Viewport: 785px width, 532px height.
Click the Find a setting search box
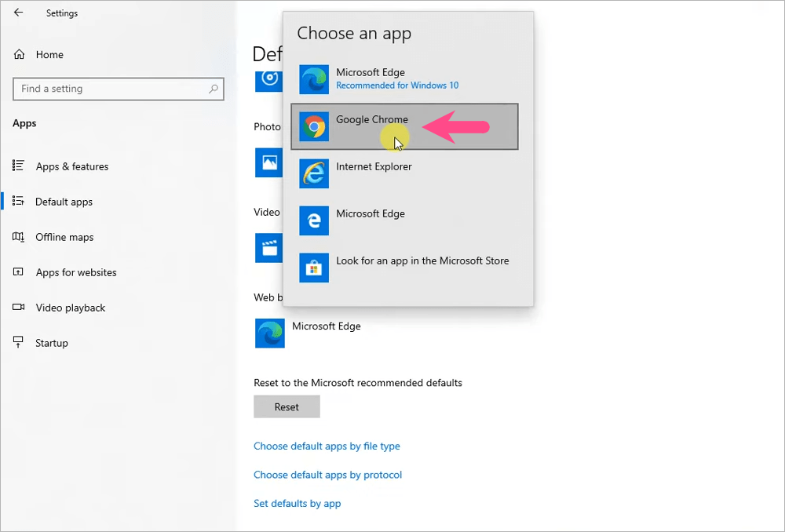(x=119, y=89)
